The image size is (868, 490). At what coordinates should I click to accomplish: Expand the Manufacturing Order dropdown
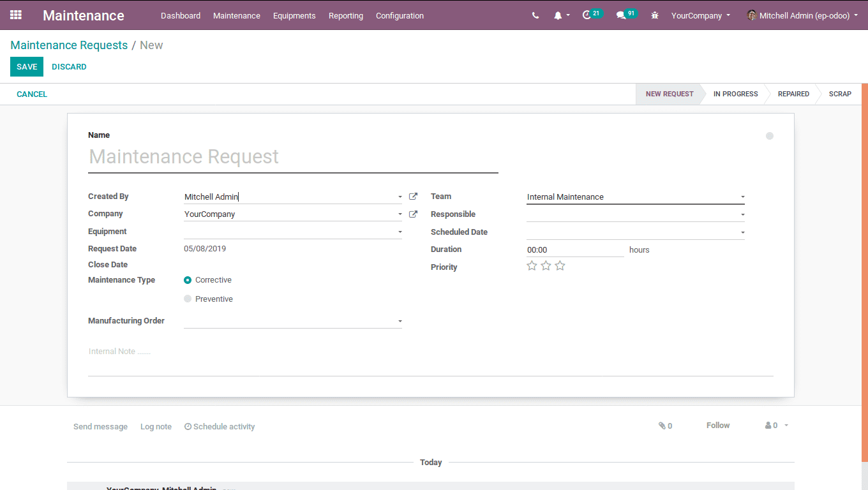[400, 322]
